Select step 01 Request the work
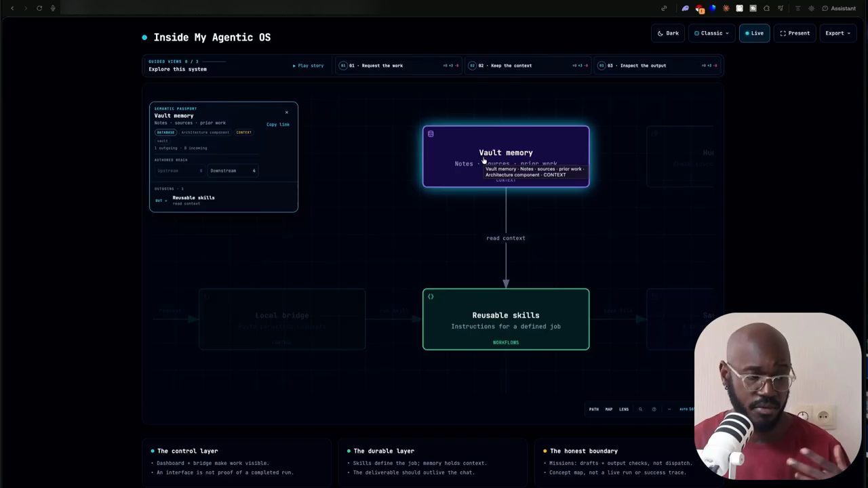 [399, 66]
